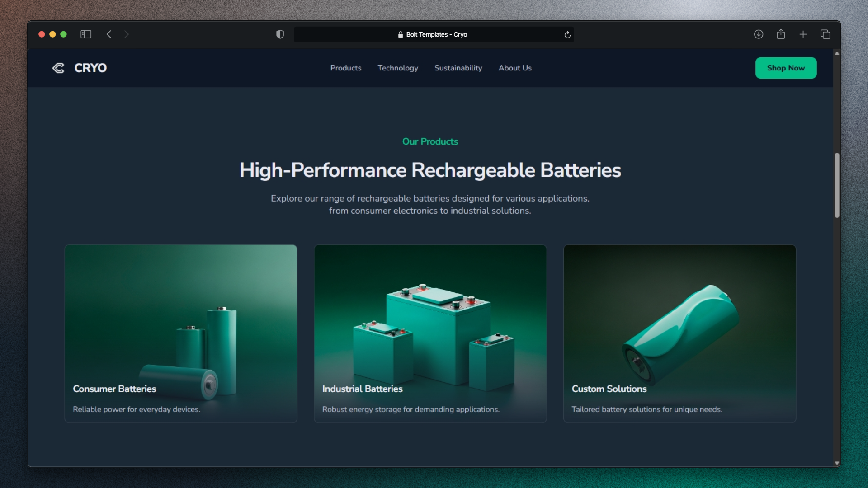Screen dimensions: 868x488
Task: Open the Products nav item
Action: (345, 68)
